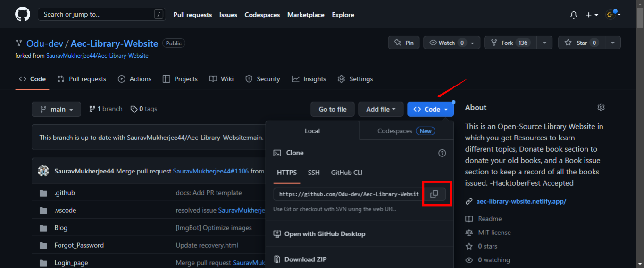Click Download ZIP
The height and width of the screenshot is (268, 644).
300,259
